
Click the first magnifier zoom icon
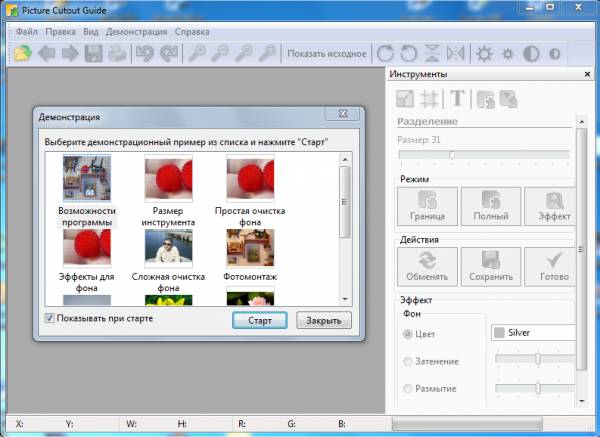pyautogui.click(x=197, y=54)
